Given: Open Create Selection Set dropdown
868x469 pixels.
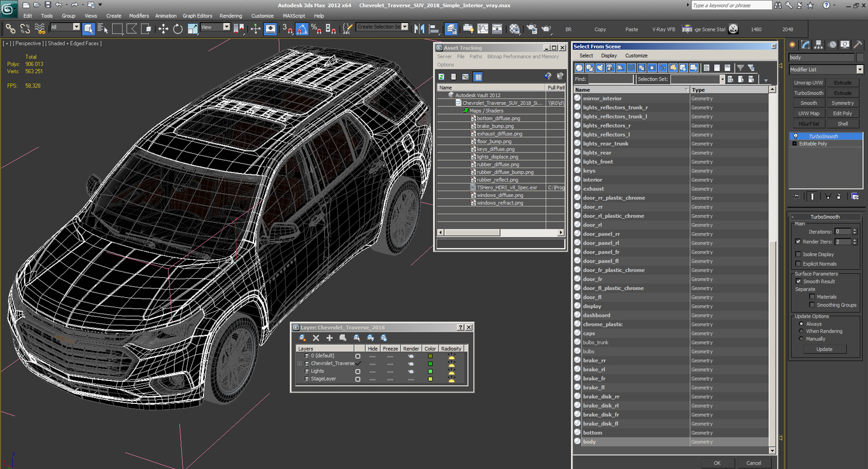Looking at the screenshot, I should coord(405,27).
